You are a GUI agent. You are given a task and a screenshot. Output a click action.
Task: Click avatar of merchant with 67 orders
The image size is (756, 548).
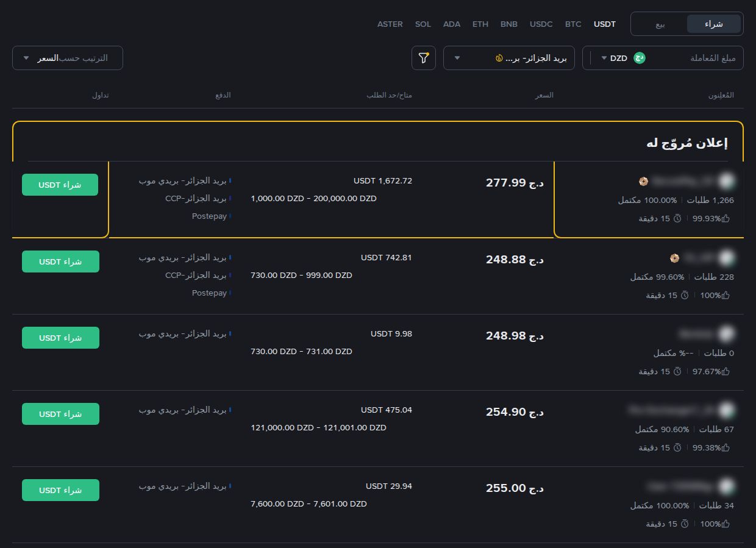726,410
